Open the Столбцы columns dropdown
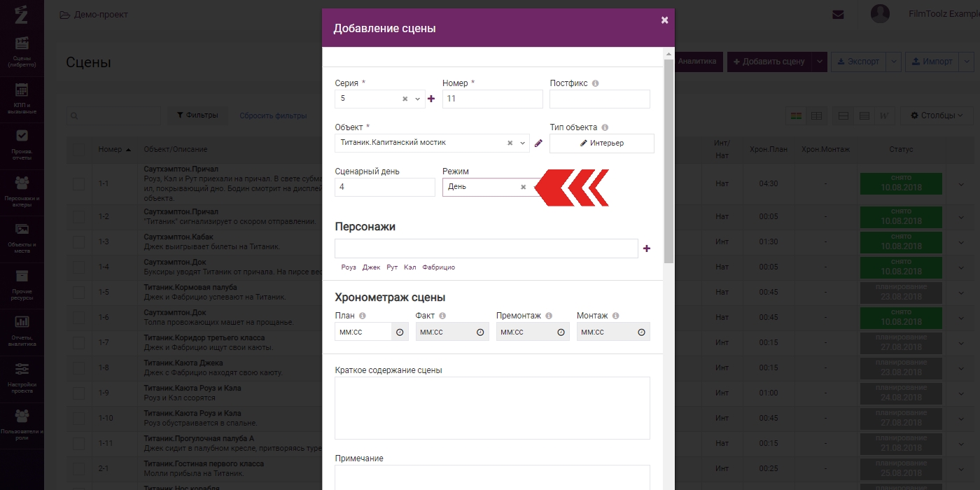 click(x=937, y=115)
